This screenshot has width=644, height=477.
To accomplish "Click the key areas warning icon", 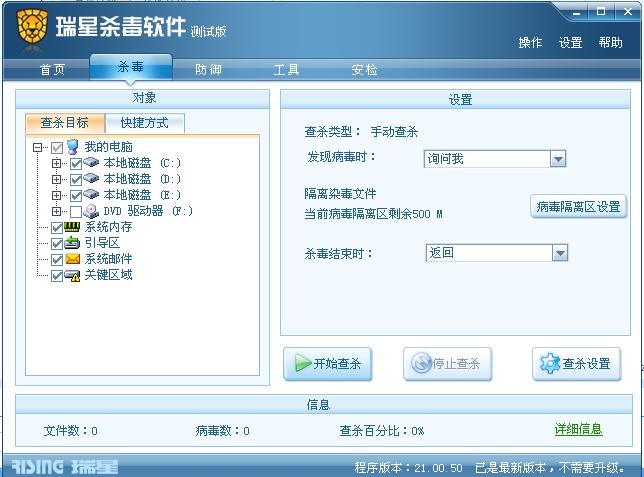I will (72, 275).
